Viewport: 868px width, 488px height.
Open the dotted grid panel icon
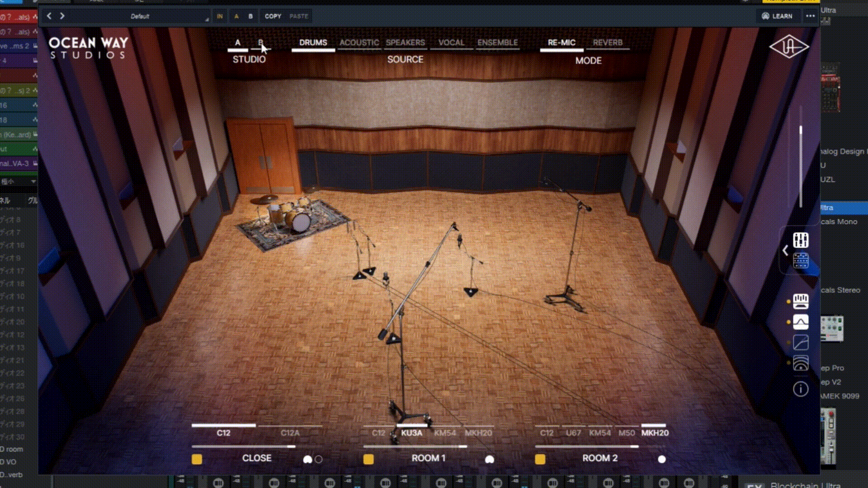click(x=801, y=261)
